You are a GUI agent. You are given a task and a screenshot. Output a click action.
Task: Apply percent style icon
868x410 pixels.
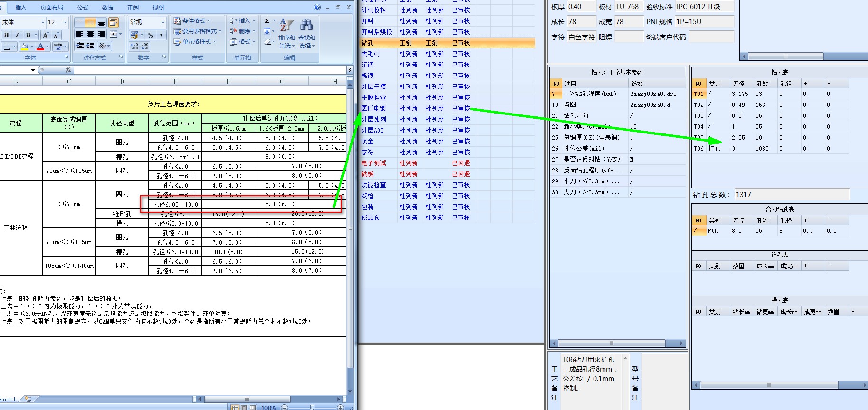pos(150,35)
